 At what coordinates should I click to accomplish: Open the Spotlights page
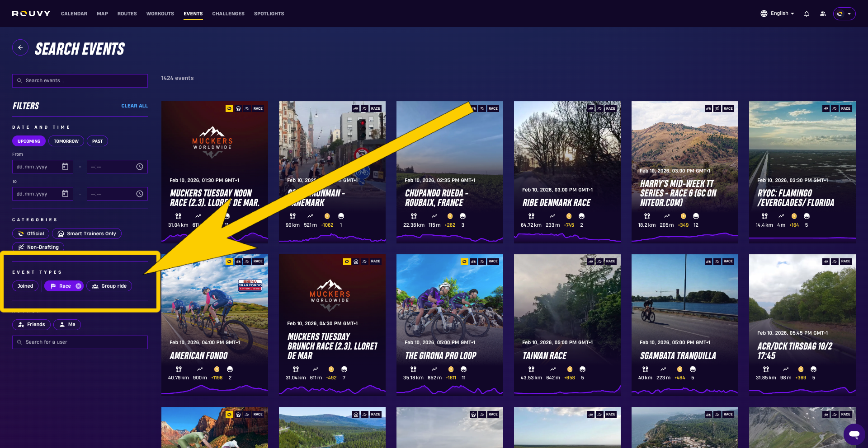(x=269, y=14)
